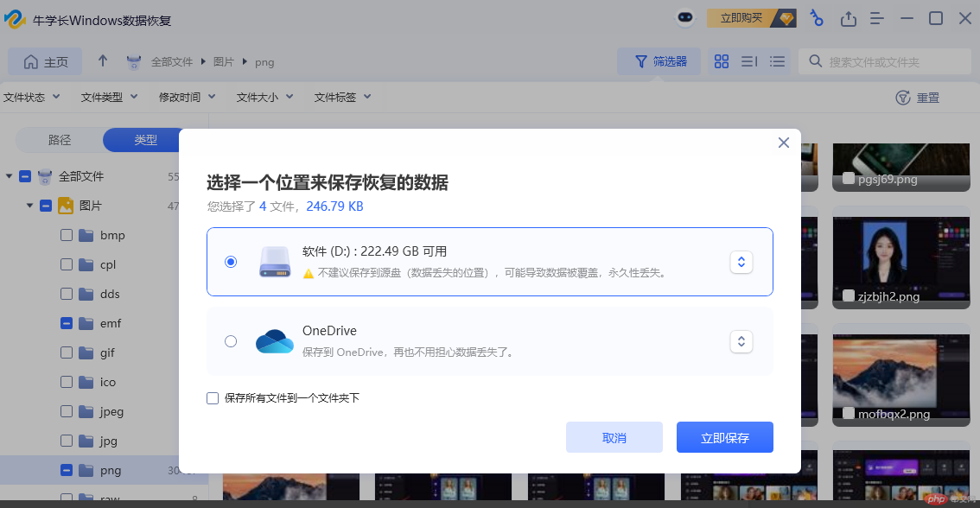Select the bmp folder icon
This screenshot has height=508, width=980.
[x=86, y=235]
